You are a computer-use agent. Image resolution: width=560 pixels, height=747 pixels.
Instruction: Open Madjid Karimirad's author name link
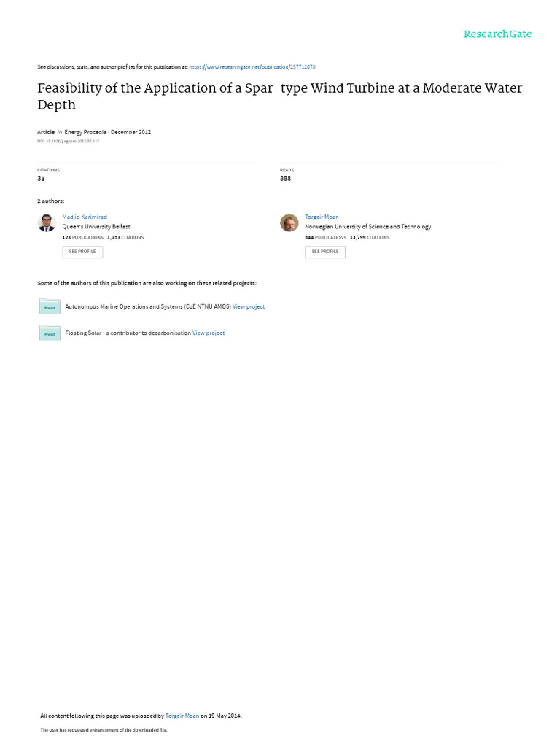tap(85, 217)
